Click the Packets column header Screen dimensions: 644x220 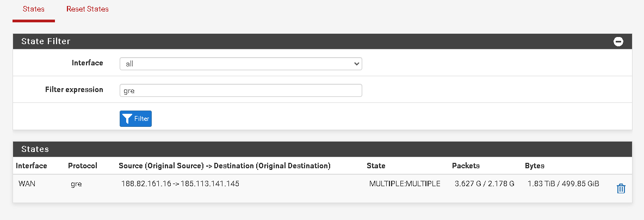(x=466, y=166)
